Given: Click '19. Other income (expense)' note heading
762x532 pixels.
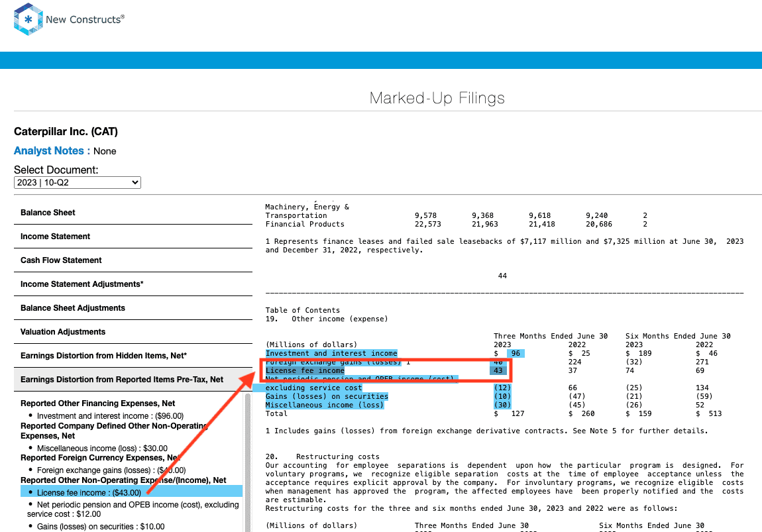Looking at the screenshot, I should 327,319.
